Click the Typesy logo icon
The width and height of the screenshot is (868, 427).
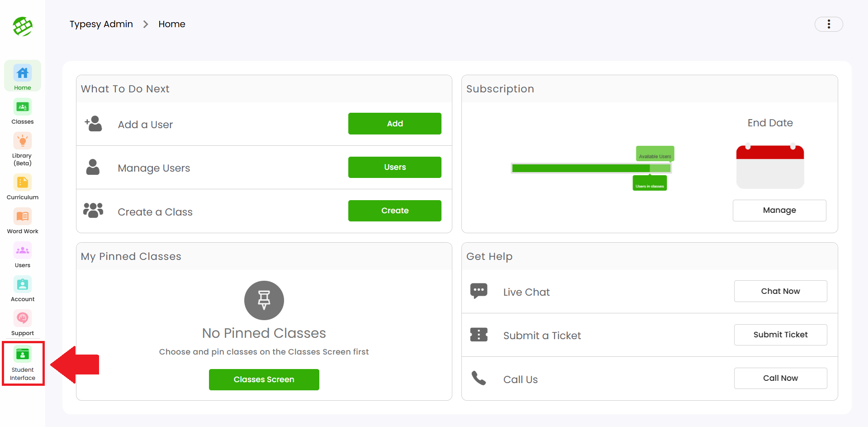[23, 26]
